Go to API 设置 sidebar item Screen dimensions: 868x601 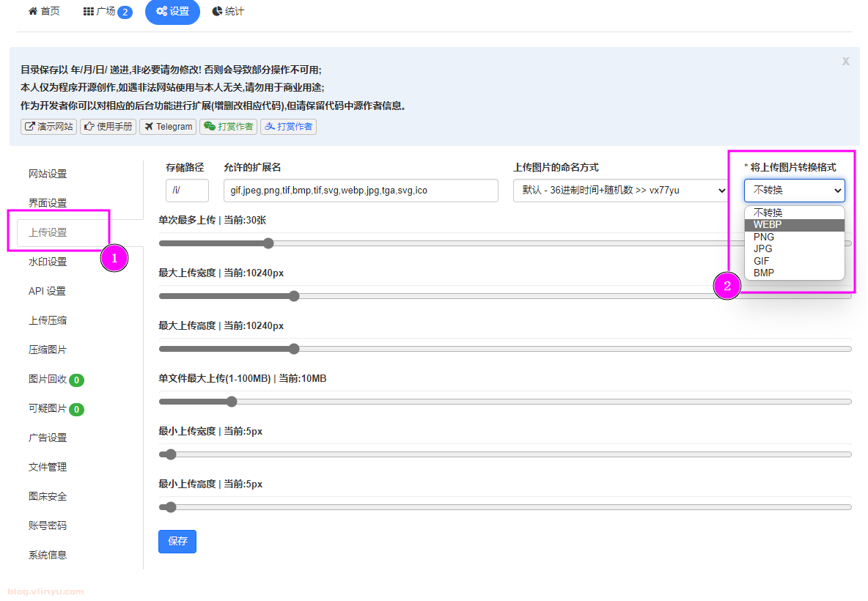pos(47,291)
